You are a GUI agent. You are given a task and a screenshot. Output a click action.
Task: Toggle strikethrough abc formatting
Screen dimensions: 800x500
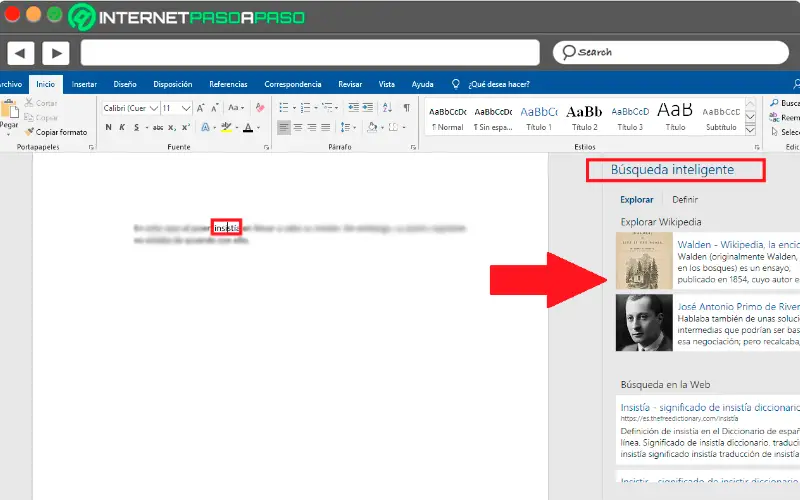[158, 128]
